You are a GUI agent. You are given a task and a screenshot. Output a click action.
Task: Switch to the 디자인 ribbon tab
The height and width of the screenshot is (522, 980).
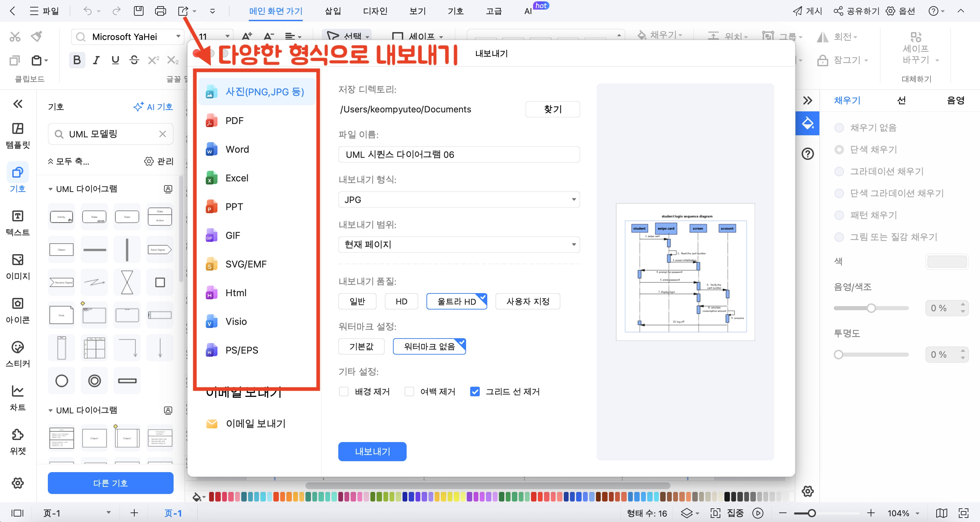pyautogui.click(x=375, y=11)
